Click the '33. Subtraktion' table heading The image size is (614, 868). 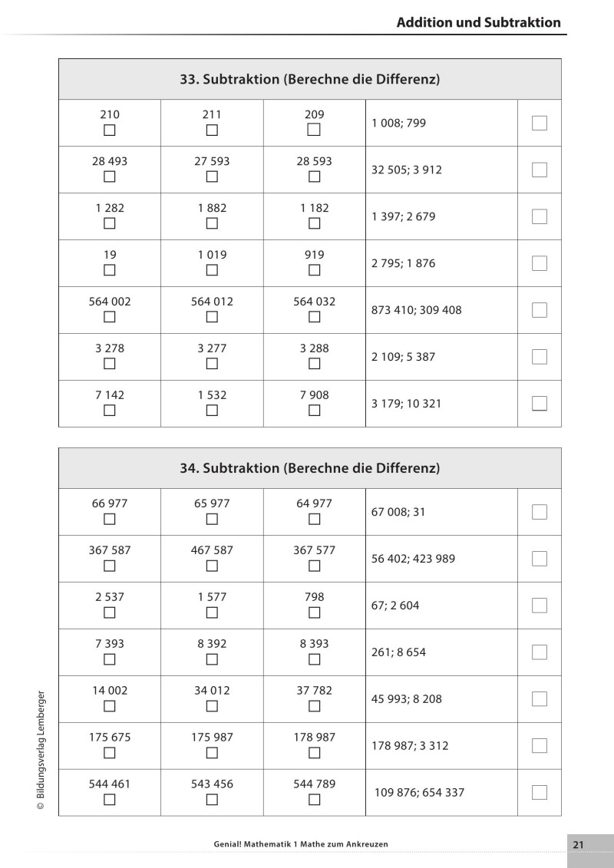[309, 79]
